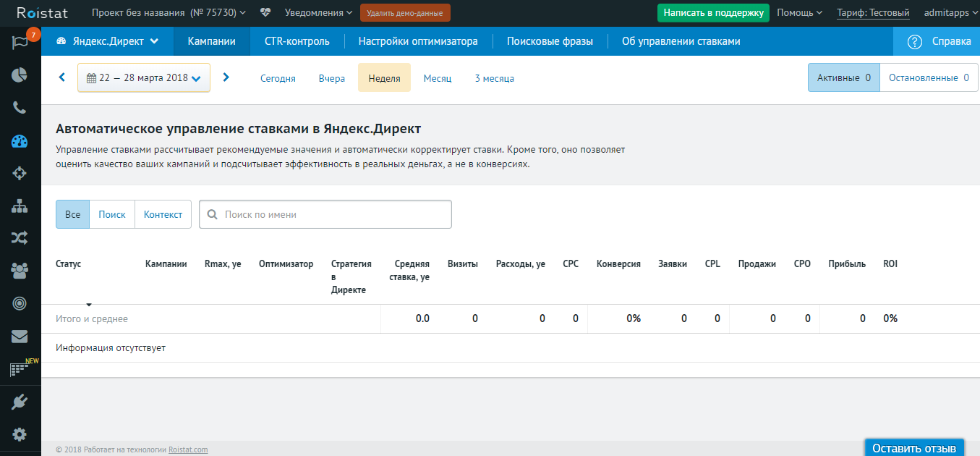Open Настройки оптимизатора tab
Image resolution: width=980 pixels, height=456 pixels.
[418, 41]
